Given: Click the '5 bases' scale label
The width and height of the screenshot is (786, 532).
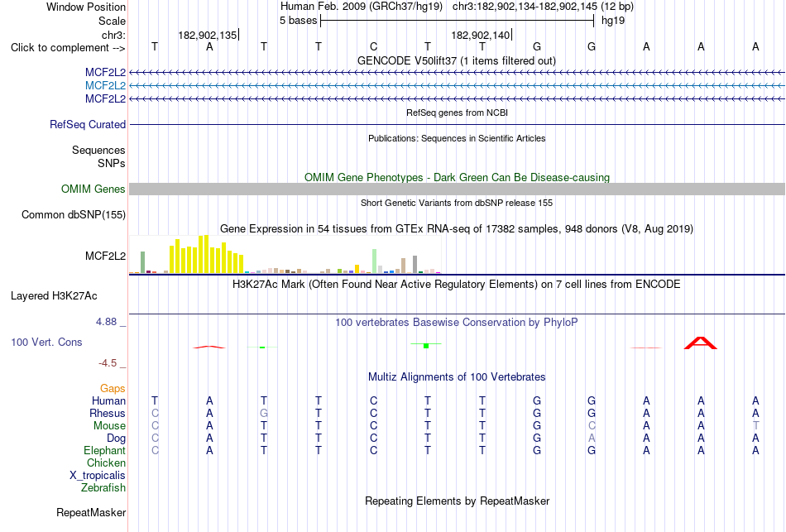Looking at the screenshot, I should click(298, 21).
